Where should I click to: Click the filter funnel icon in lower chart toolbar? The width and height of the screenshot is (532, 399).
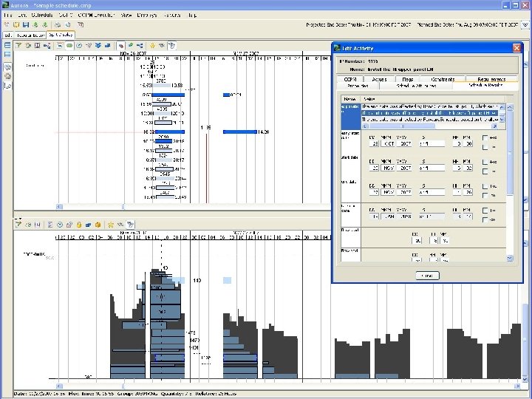(18, 225)
